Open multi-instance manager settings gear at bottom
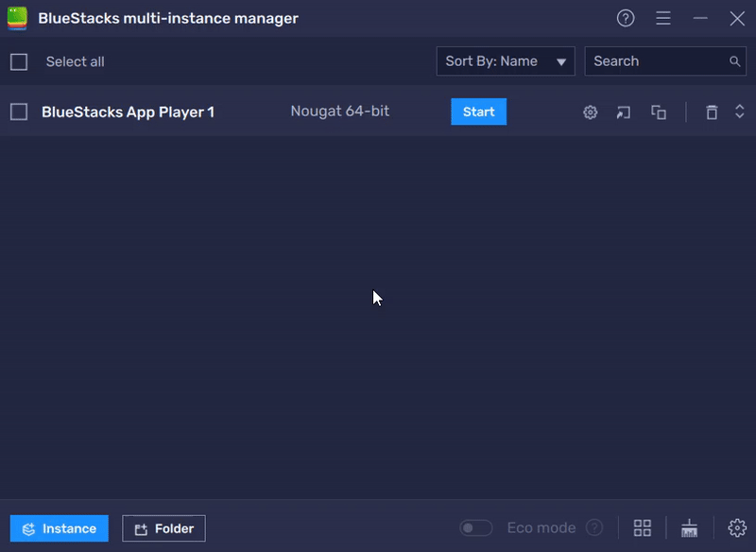The image size is (756, 552). click(737, 528)
